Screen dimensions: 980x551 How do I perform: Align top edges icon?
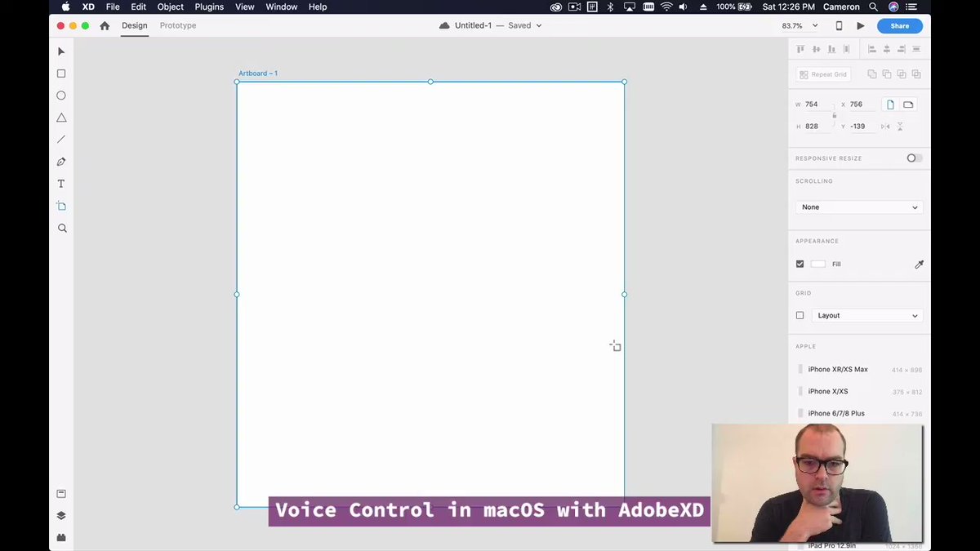point(800,49)
